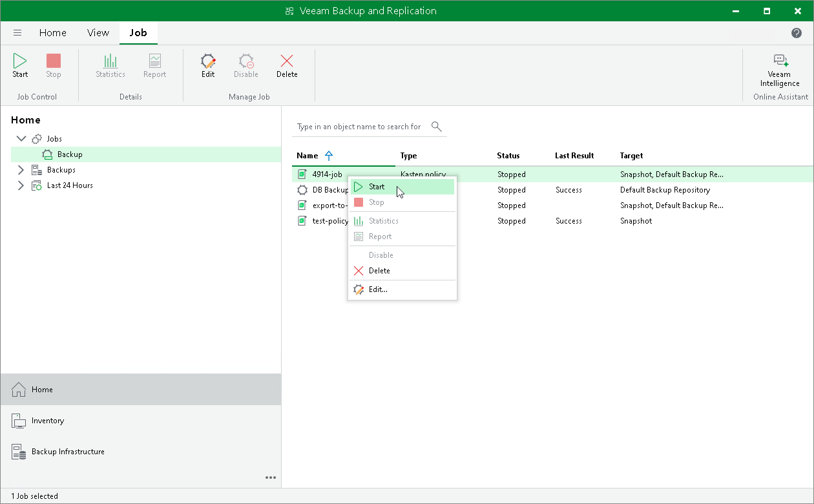Select the Job ribbon tab
814x504 pixels.
click(x=138, y=33)
